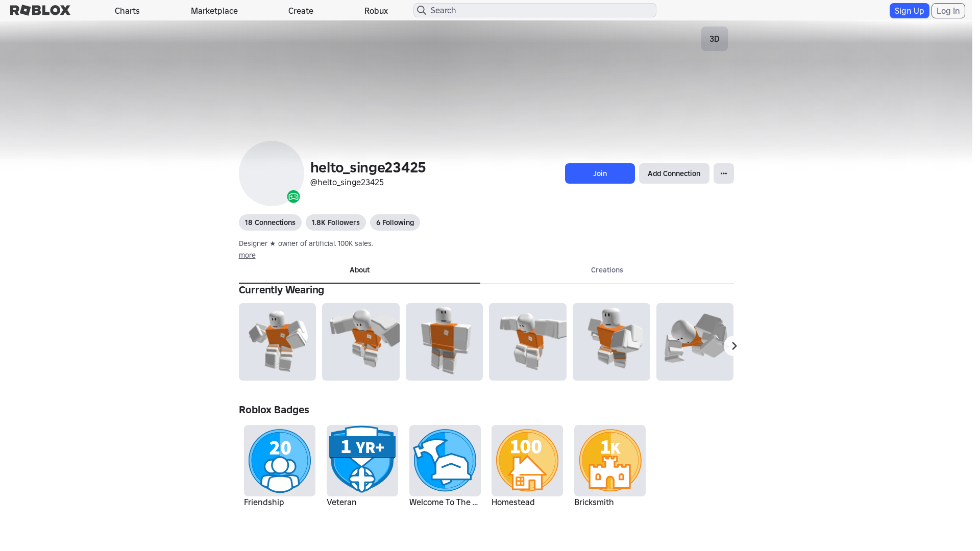Click the Welcome To The Club badge icon
This screenshot has height=551, width=980.
click(x=445, y=461)
